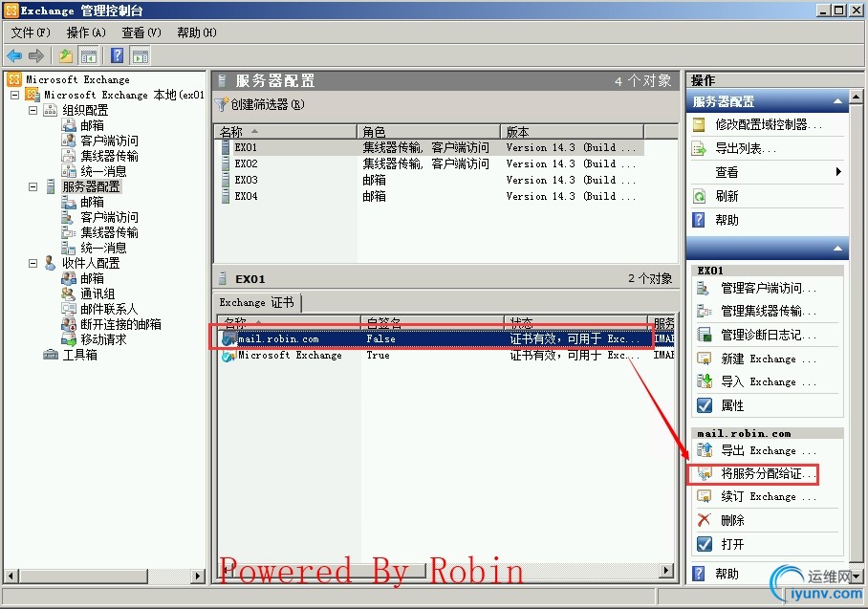This screenshot has height=609, width=868.
Task: Collapse the 组织配置 tree node
Action: (33, 110)
